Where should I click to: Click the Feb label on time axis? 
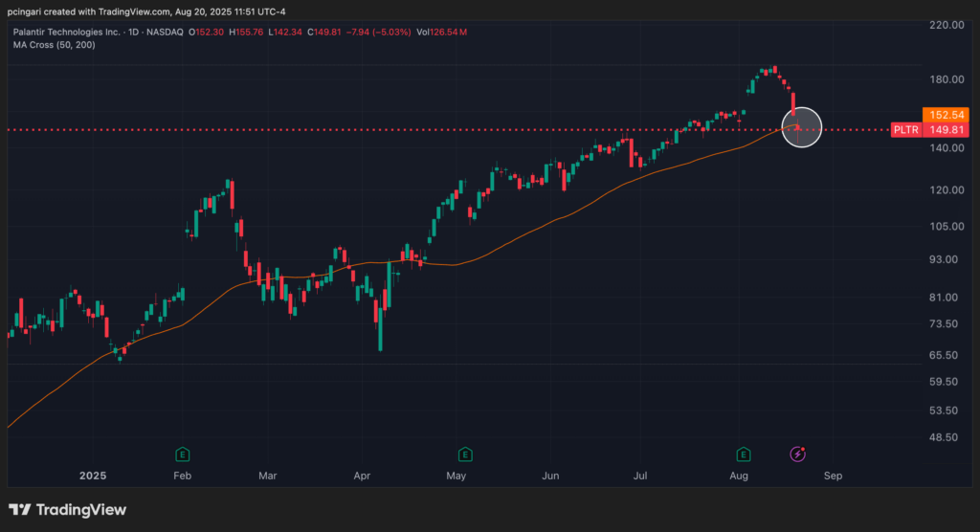click(x=183, y=476)
